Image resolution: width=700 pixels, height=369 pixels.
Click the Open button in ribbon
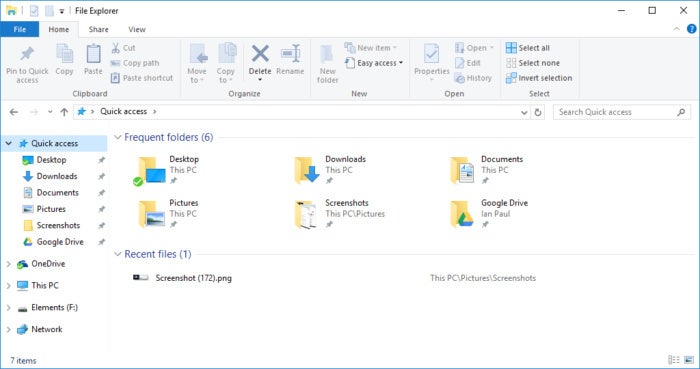(474, 48)
